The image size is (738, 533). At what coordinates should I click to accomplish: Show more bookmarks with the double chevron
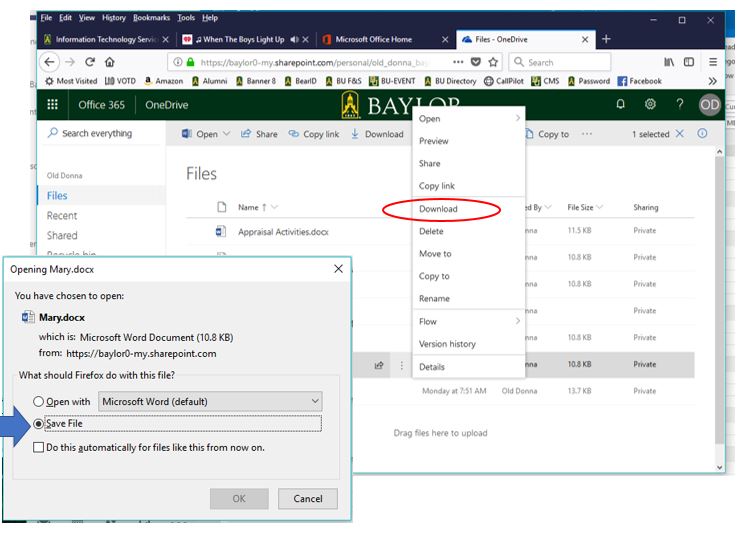coord(713,81)
